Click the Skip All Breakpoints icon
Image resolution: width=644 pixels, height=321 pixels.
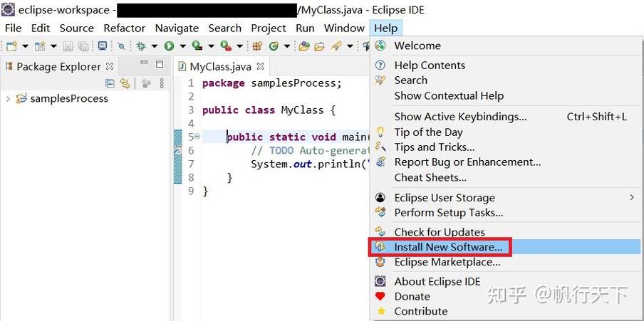click(x=122, y=46)
